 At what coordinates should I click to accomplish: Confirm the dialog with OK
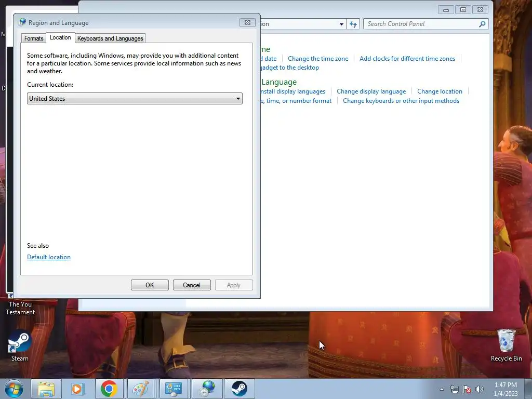[150, 285]
